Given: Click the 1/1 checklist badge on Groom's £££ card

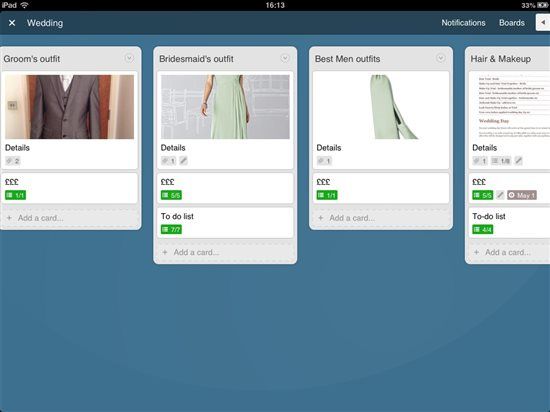Looking at the screenshot, I should pos(15,195).
